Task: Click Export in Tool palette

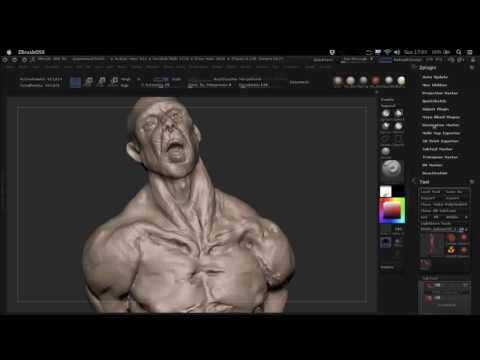Action: click(x=453, y=198)
